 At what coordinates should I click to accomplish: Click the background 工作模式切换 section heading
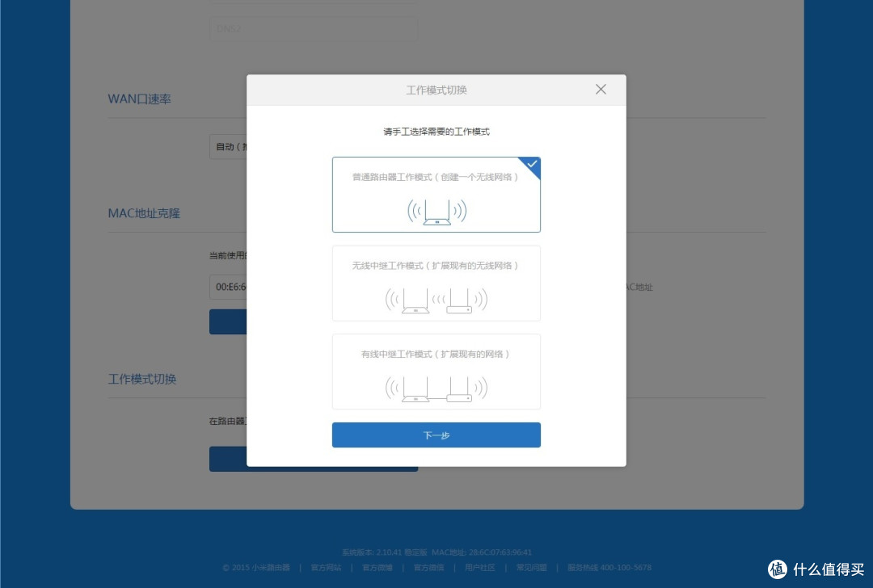(x=142, y=379)
